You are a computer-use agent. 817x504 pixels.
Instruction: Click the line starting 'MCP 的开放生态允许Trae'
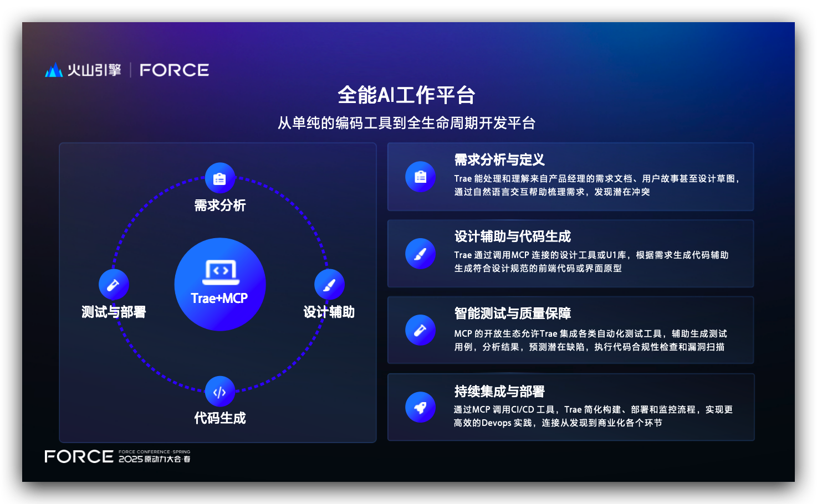[x=591, y=333]
